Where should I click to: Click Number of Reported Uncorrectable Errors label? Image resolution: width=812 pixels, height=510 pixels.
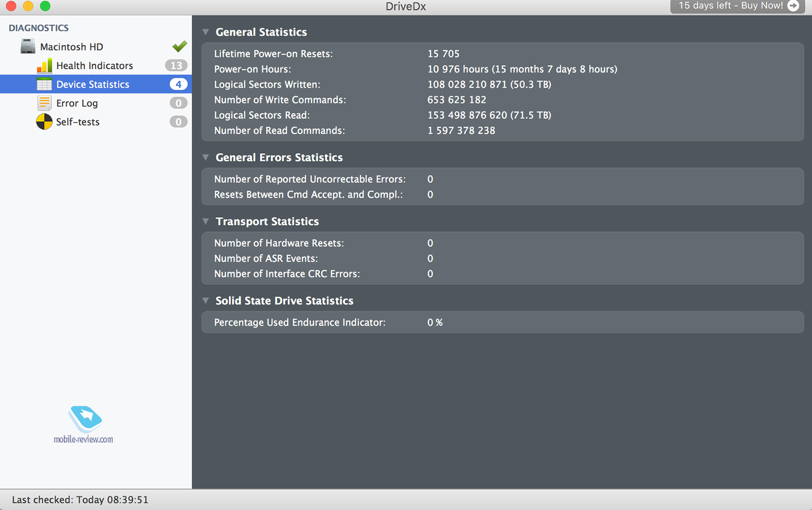point(310,179)
